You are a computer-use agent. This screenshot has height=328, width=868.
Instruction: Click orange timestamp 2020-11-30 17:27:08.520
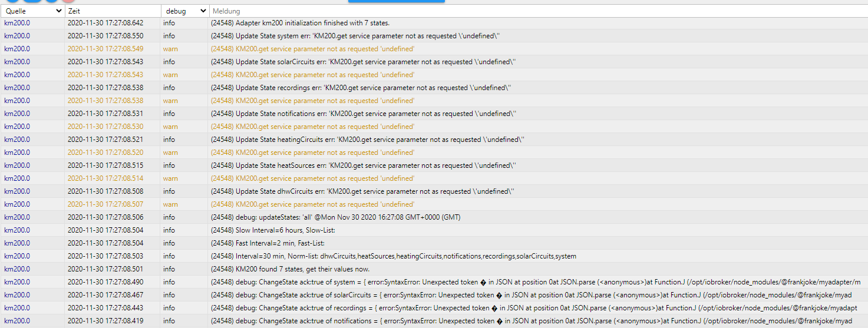click(x=105, y=153)
